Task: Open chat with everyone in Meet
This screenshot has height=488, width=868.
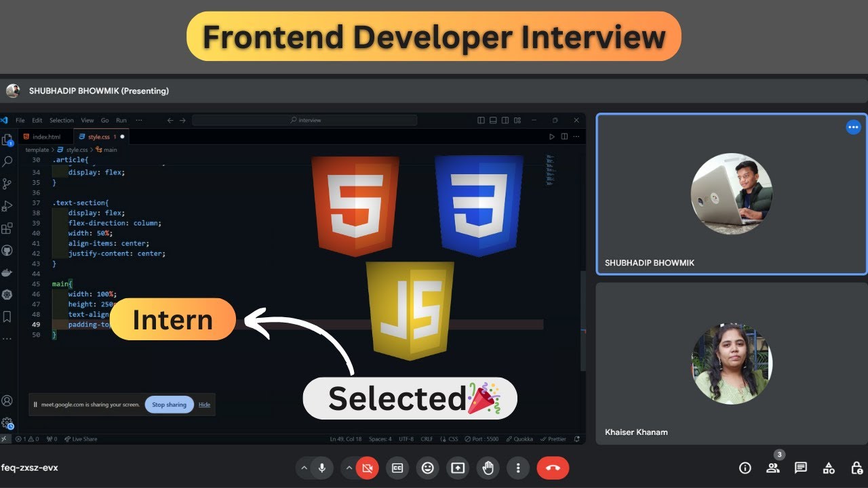Action: point(801,468)
